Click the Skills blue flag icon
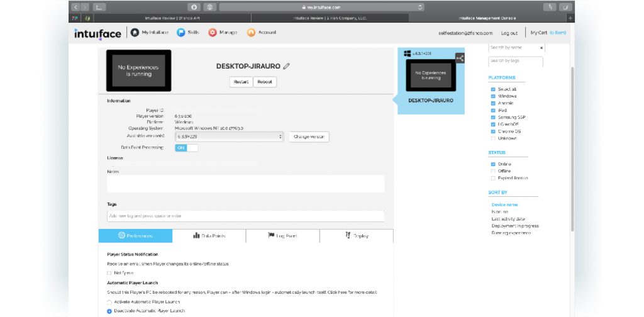Screen dimensions: 644x317 click(x=180, y=33)
